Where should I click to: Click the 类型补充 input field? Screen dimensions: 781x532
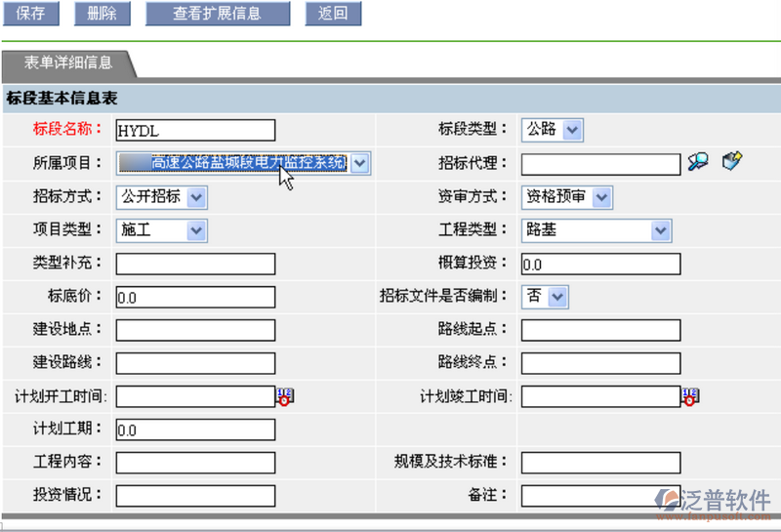point(195,264)
